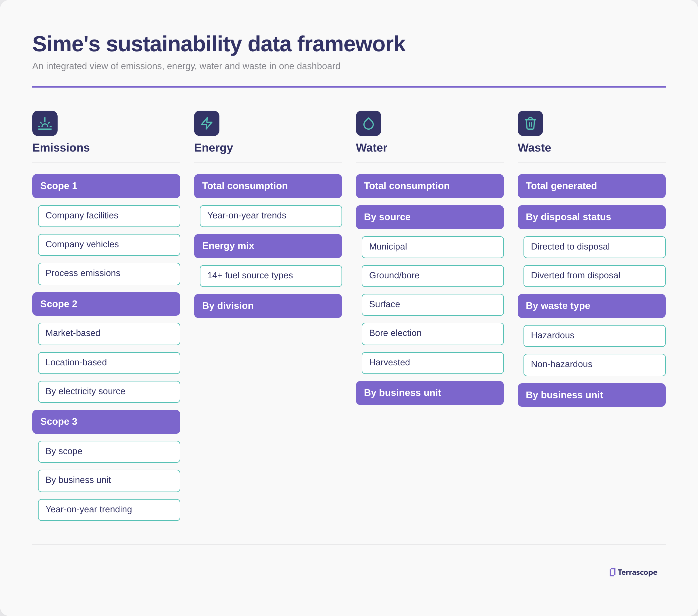
Task: Select the Scope 1 header
Action: (106, 186)
